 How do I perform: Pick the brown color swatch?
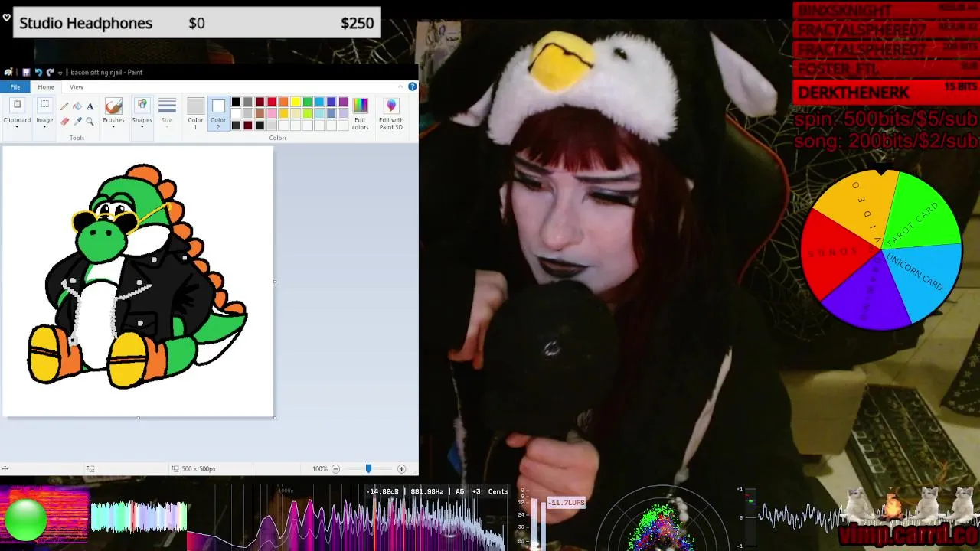coord(260,114)
